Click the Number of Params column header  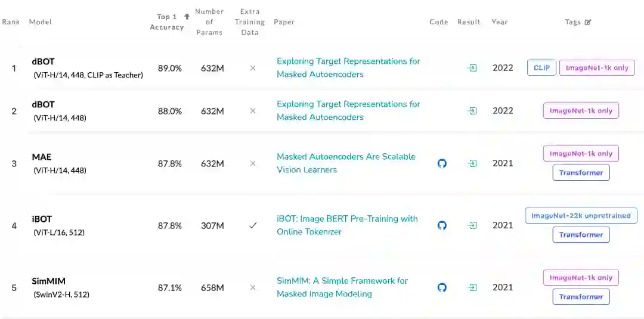click(209, 22)
